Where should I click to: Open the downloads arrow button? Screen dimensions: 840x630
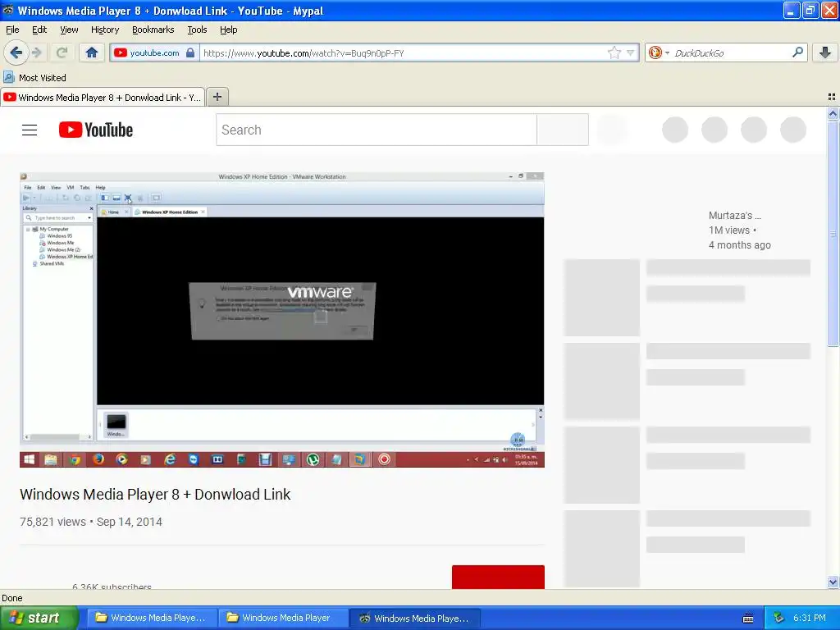[825, 52]
